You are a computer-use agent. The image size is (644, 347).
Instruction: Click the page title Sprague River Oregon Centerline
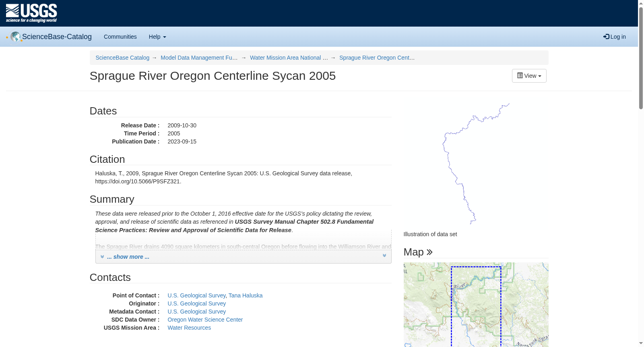click(x=213, y=76)
